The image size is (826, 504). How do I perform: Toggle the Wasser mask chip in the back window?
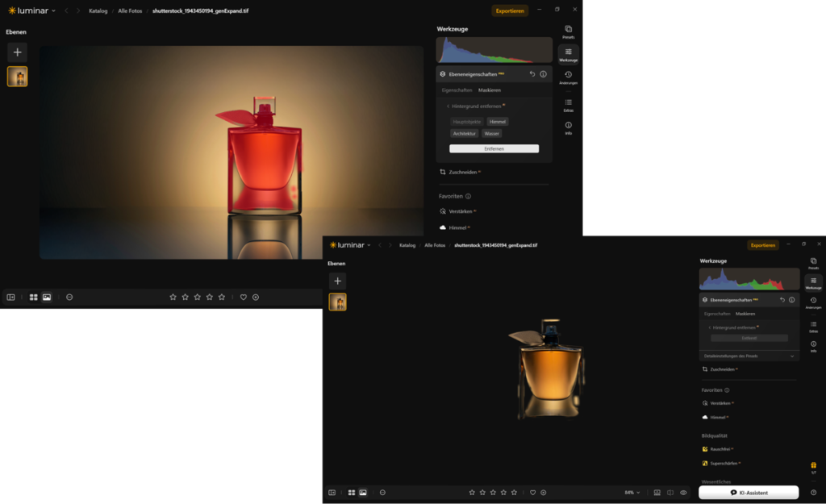[x=491, y=134]
